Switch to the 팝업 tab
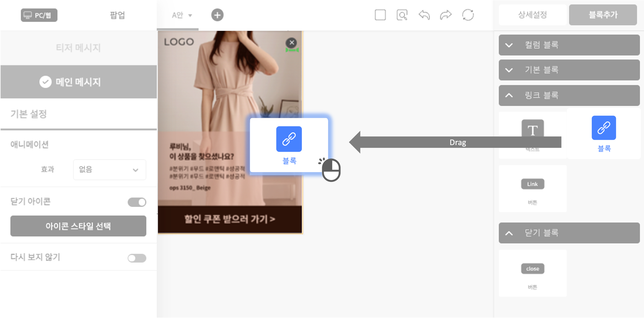The image size is (644, 318). [117, 15]
